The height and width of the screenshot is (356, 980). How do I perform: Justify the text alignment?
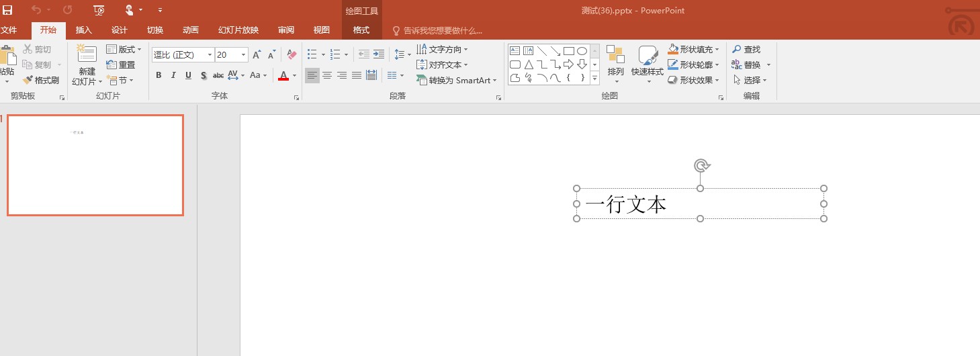click(357, 75)
